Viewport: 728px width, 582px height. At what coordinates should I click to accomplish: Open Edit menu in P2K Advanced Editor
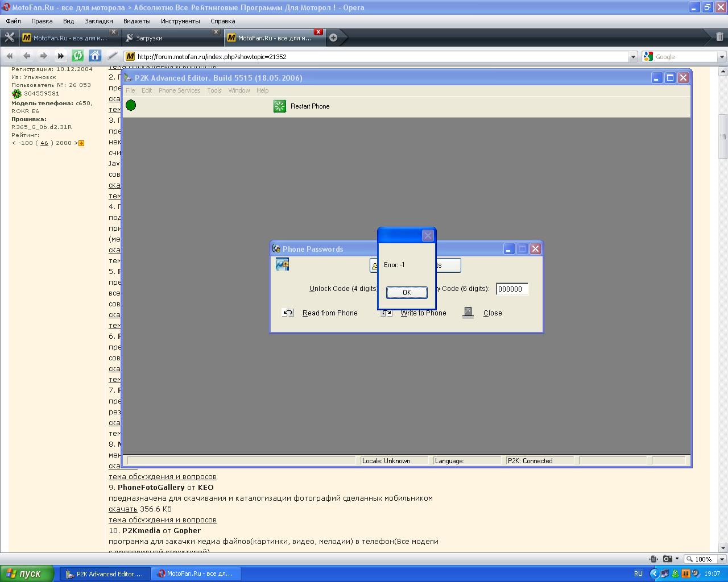pyautogui.click(x=147, y=90)
